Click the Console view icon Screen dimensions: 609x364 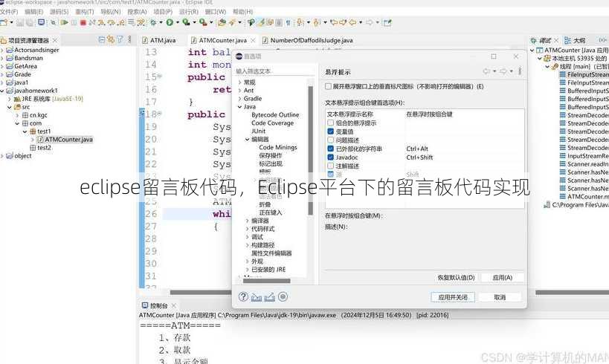tap(145, 305)
